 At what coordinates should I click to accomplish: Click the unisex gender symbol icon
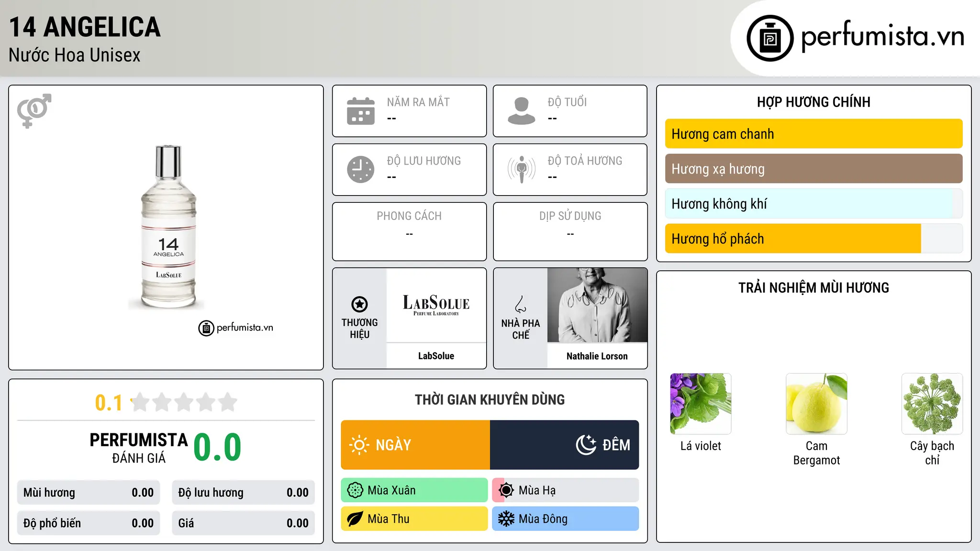click(34, 110)
